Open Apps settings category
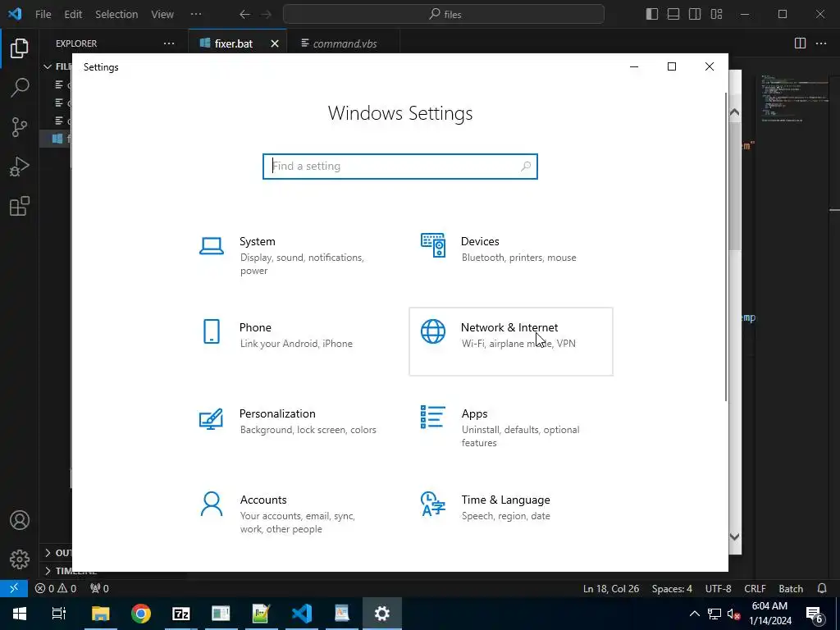The width and height of the screenshot is (840, 630). (x=511, y=427)
